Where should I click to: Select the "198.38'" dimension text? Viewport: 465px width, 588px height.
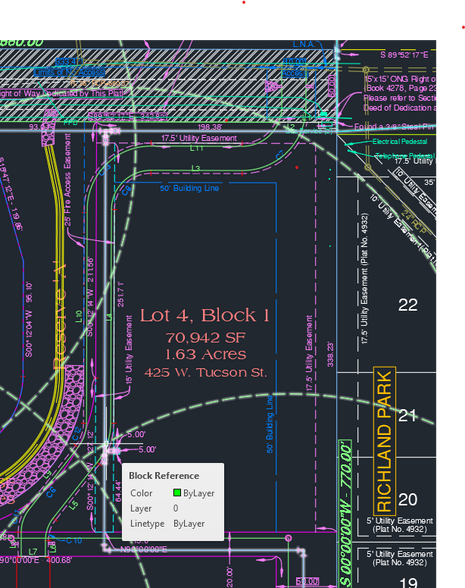[x=210, y=128]
